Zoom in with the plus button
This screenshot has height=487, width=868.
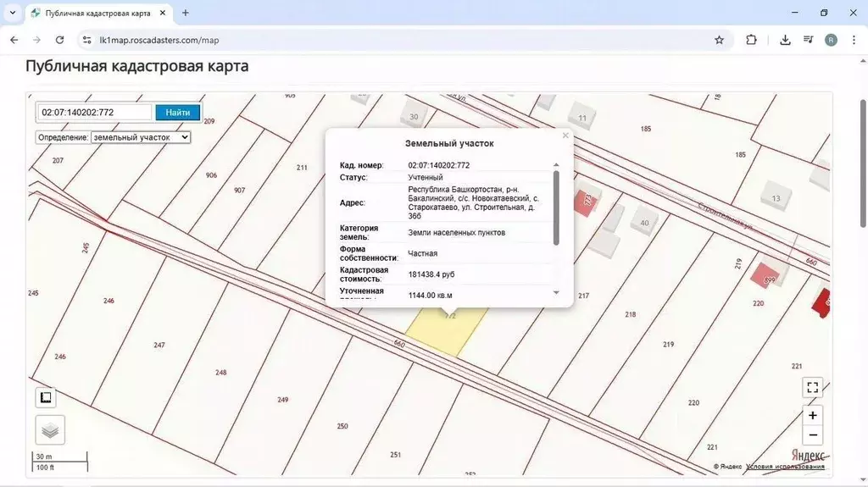[x=812, y=415]
